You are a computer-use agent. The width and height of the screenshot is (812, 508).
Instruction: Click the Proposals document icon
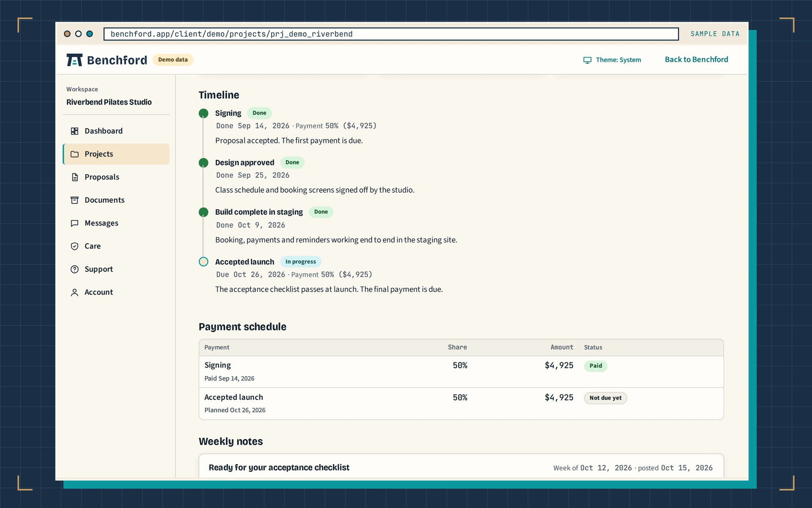coord(74,177)
